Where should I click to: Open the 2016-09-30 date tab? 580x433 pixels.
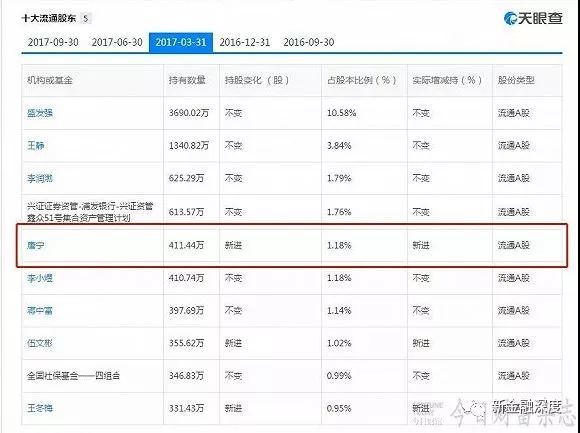pos(309,42)
